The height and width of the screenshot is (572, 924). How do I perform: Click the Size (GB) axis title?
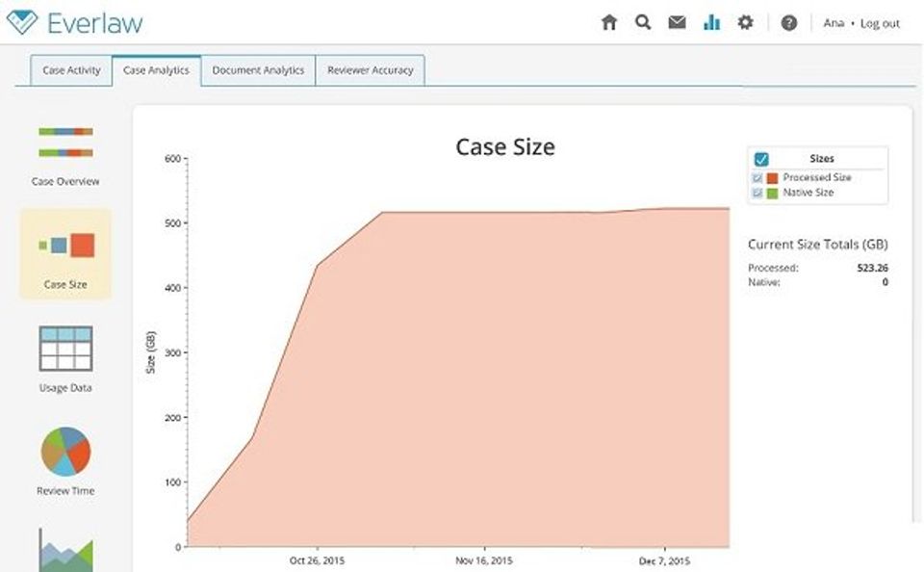pyautogui.click(x=151, y=352)
